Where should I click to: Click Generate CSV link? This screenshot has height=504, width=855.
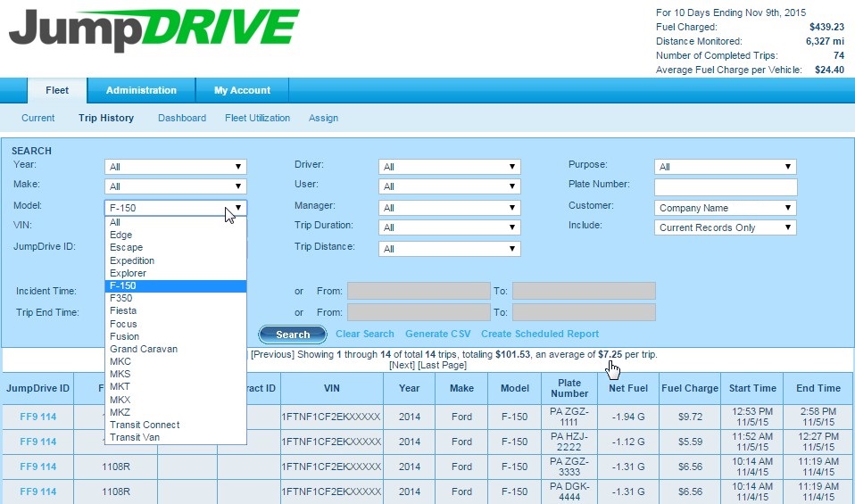[x=438, y=334]
